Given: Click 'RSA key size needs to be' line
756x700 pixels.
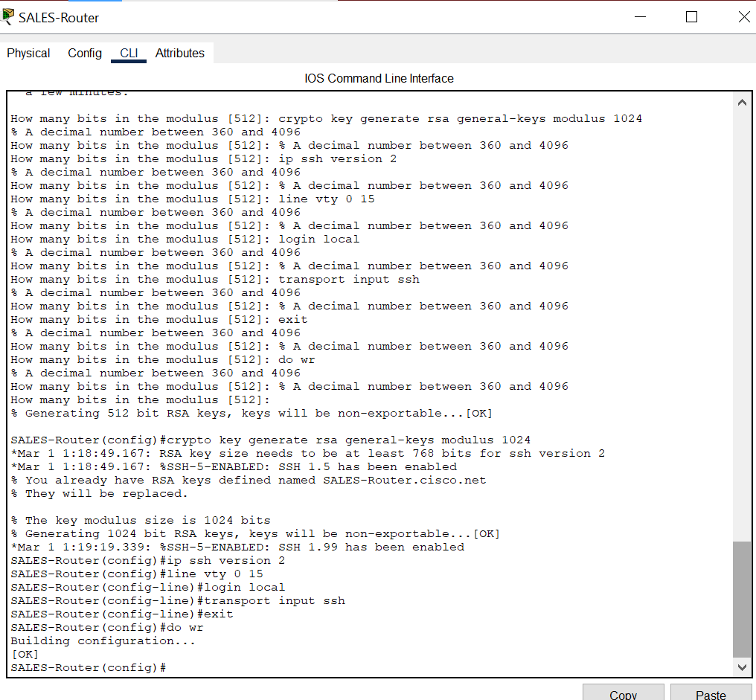Looking at the screenshot, I should [307, 454].
